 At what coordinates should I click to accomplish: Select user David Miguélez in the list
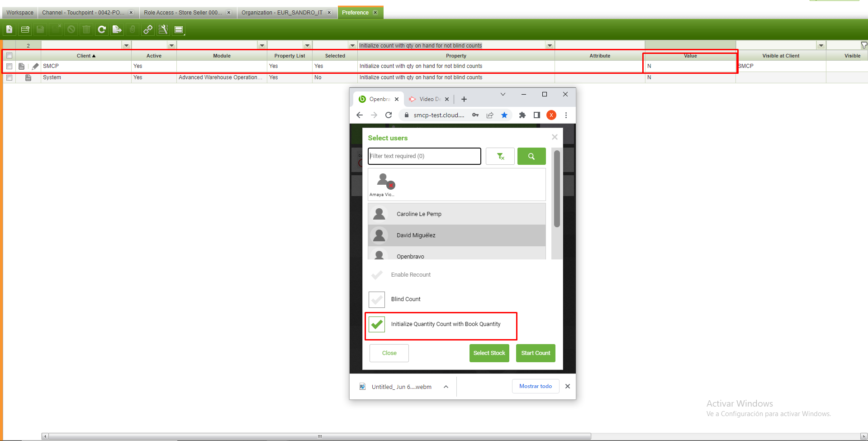(457, 235)
